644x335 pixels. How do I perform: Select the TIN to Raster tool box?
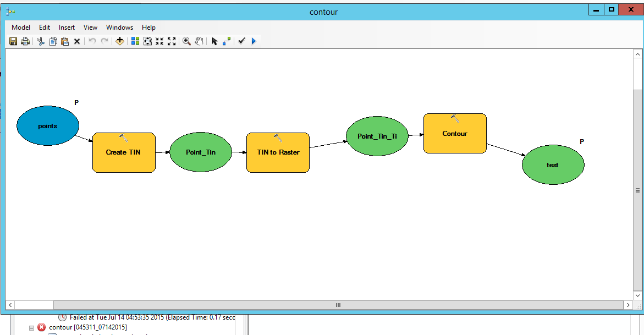coord(278,152)
